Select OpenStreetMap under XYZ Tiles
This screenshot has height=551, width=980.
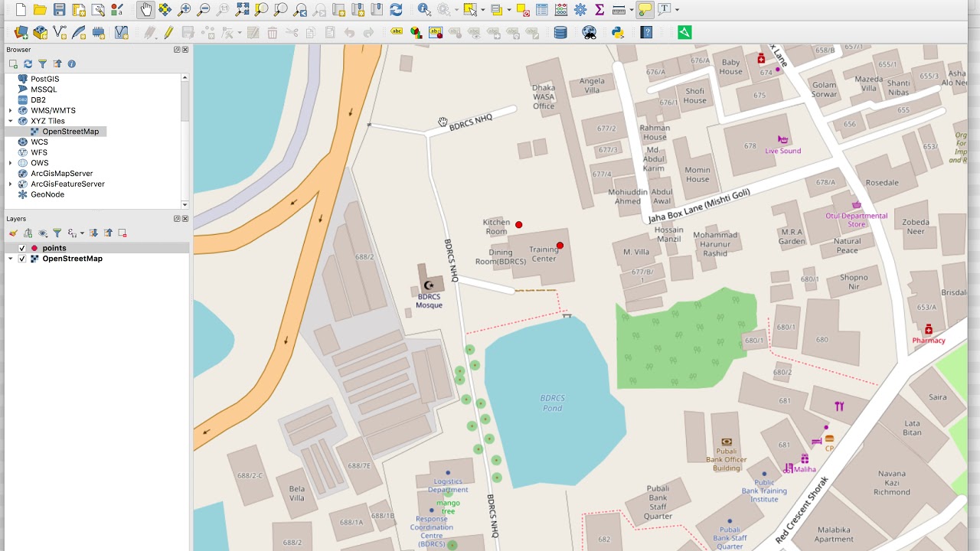coord(70,132)
